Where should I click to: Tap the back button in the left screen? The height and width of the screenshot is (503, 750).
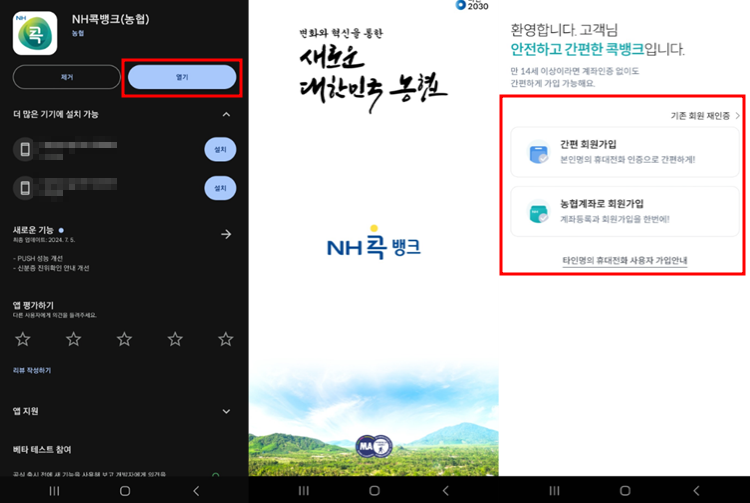[x=196, y=491]
